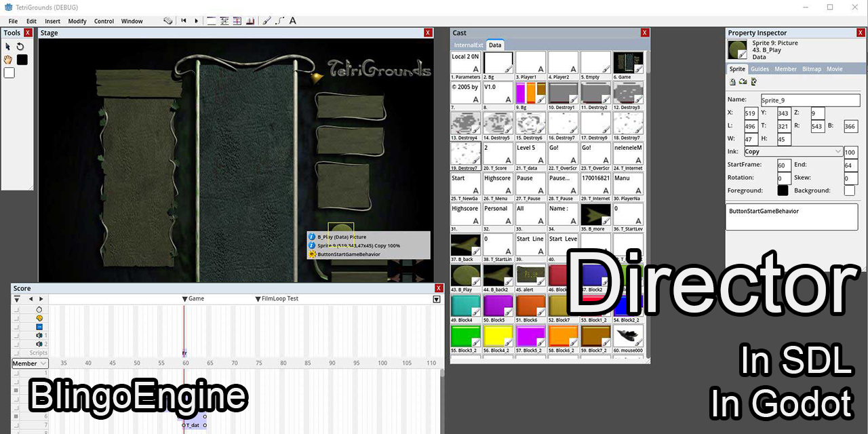The height and width of the screenshot is (434, 868).
Task: Toggle the palette channel checkbox
Action: (x=17, y=318)
